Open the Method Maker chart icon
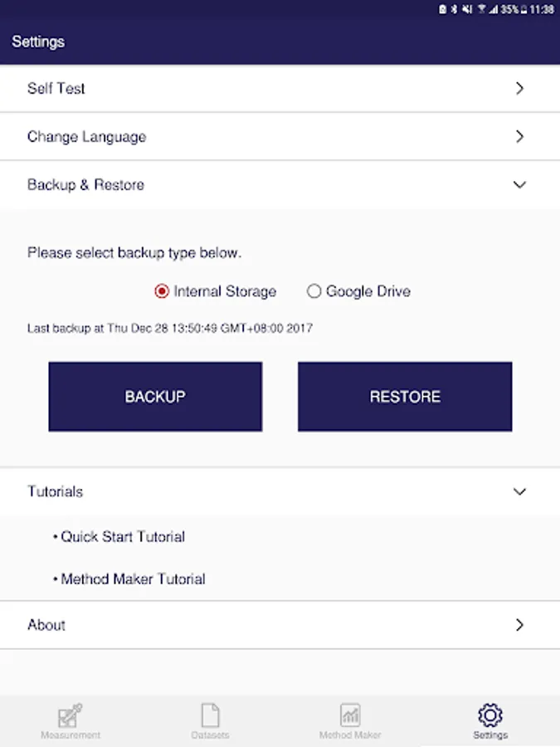Image resolution: width=560 pixels, height=747 pixels. (350, 715)
